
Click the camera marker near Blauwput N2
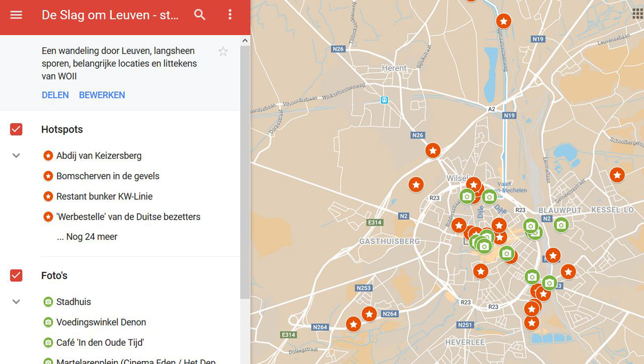(561, 225)
